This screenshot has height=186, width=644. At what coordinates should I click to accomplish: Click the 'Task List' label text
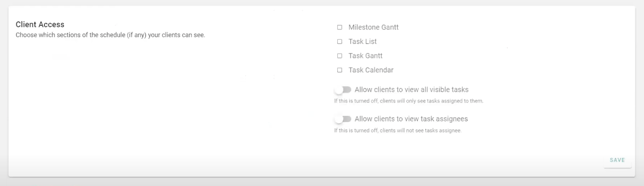362,42
